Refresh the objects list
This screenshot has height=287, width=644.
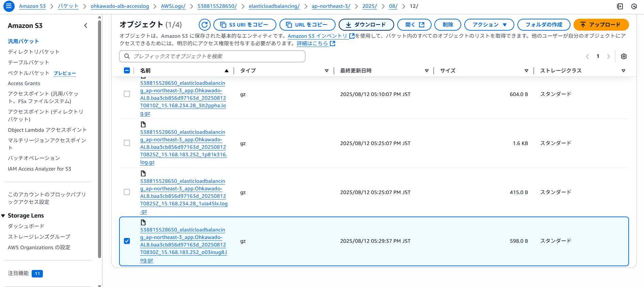(205, 25)
